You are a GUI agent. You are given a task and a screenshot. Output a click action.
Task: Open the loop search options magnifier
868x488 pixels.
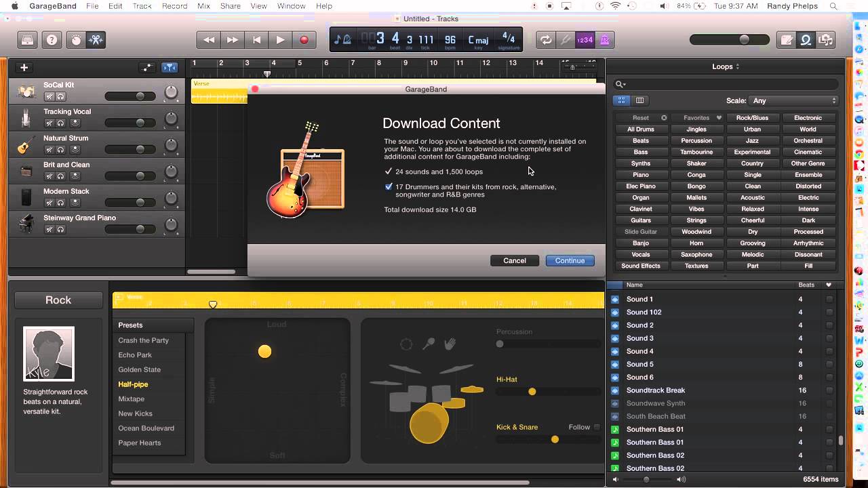620,84
